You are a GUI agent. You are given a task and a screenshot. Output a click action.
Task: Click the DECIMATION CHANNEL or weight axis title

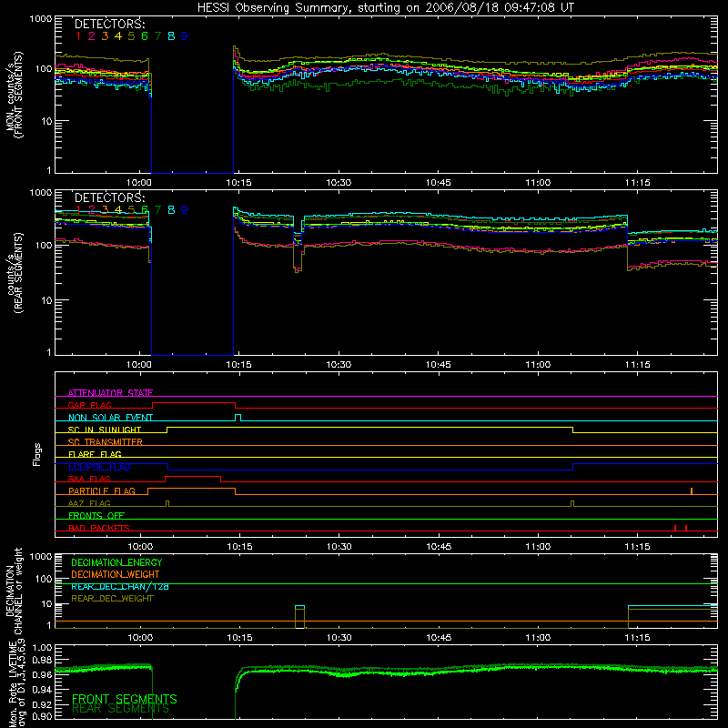click(x=14, y=591)
